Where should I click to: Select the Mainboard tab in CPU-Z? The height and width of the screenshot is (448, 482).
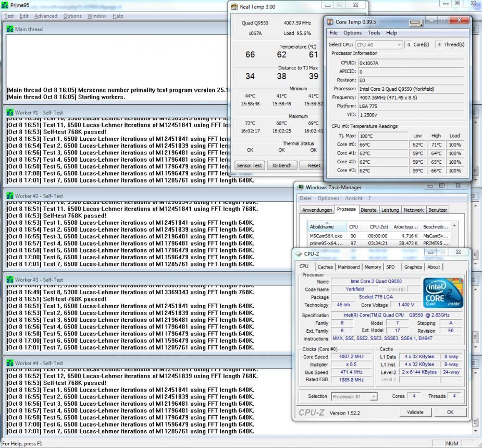coord(349,267)
